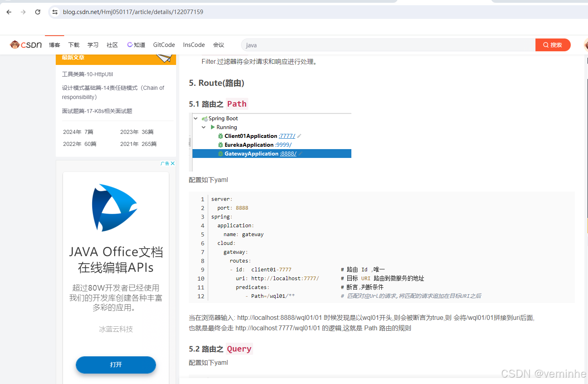Open article 面试题篇-17-K8s相关面试题
This screenshot has height=384, width=588.
tap(97, 111)
